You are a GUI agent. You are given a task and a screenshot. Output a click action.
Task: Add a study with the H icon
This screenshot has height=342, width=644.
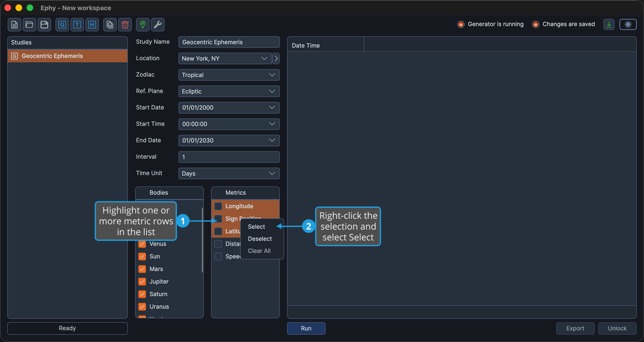[x=92, y=25]
